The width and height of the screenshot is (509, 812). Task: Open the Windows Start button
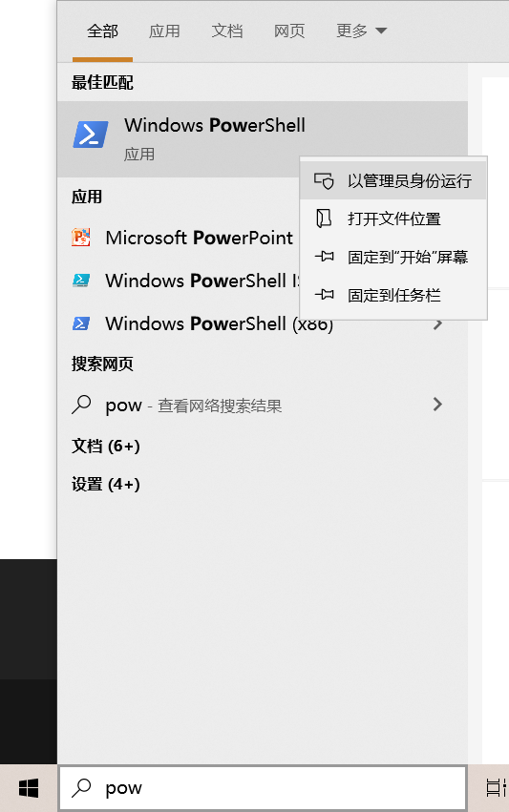click(x=29, y=788)
